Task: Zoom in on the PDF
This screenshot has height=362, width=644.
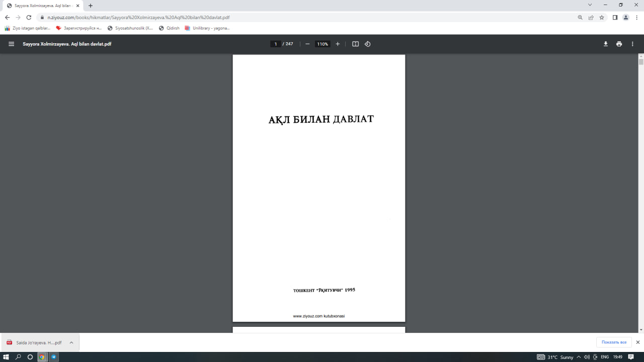Action: 338,44
